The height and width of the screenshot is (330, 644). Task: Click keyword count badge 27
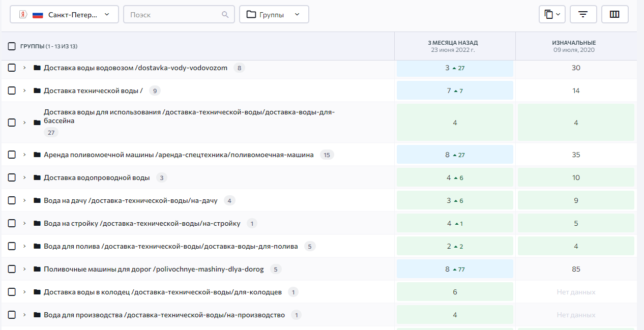point(51,133)
